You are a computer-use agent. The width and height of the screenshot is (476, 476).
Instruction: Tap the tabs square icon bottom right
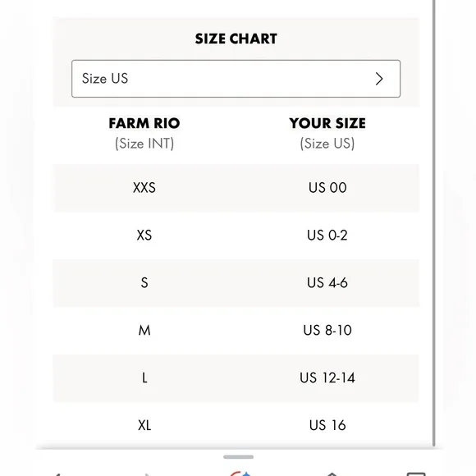coord(416,474)
